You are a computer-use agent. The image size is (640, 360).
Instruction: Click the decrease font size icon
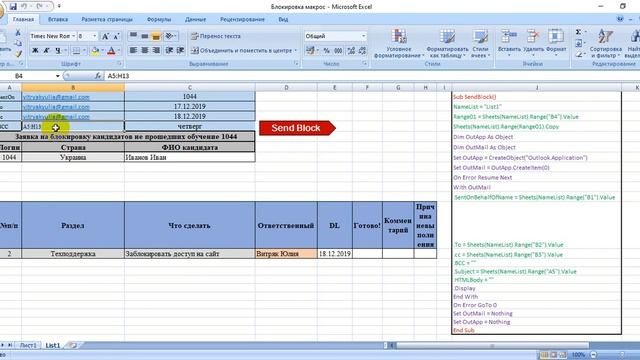coord(116,36)
